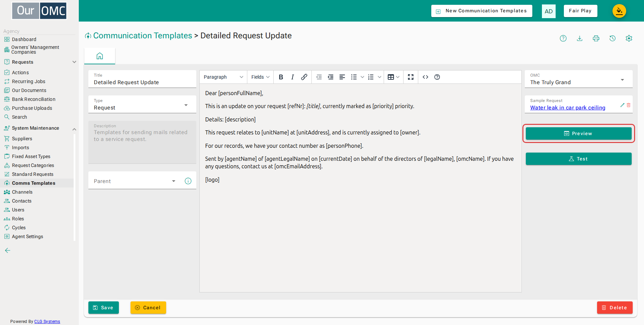The width and height of the screenshot is (644, 325).
Task: Insert a link using the link icon
Action: 304,77
